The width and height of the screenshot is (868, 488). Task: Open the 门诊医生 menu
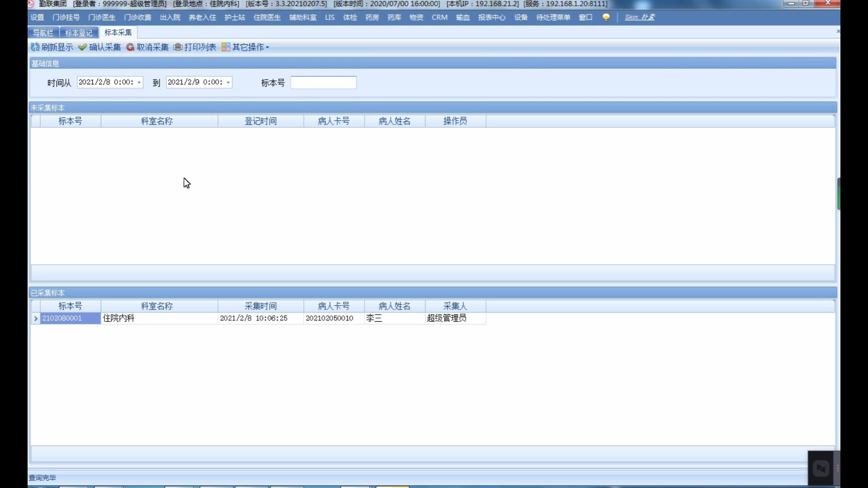(x=102, y=17)
